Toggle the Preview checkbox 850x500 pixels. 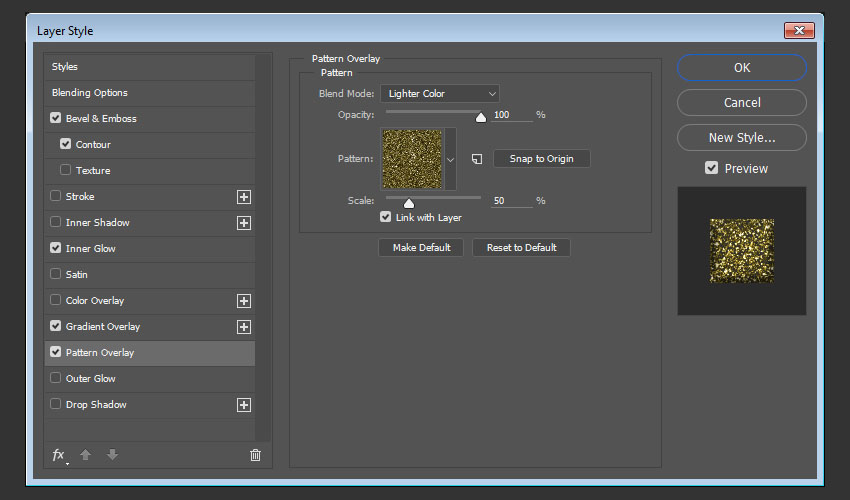[711, 168]
